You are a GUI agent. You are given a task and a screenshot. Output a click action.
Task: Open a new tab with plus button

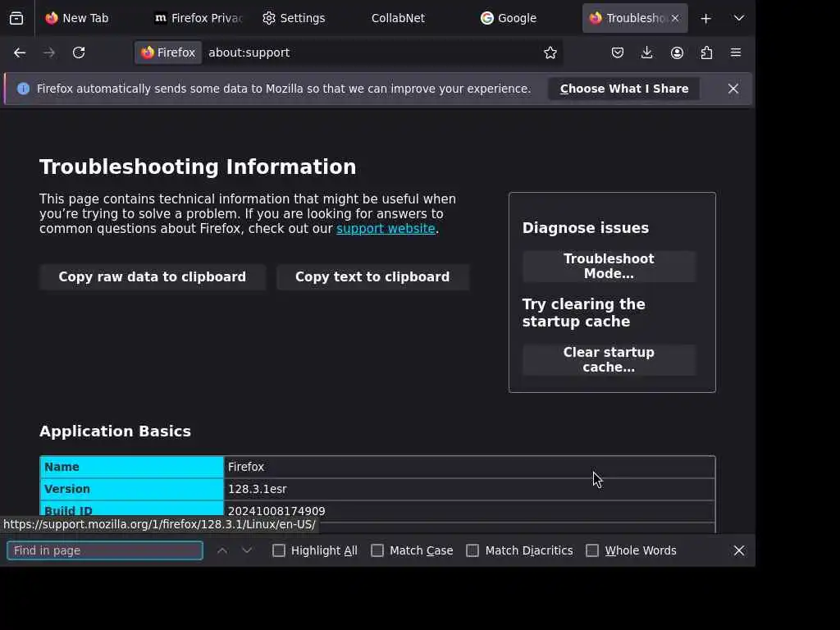[706, 18]
